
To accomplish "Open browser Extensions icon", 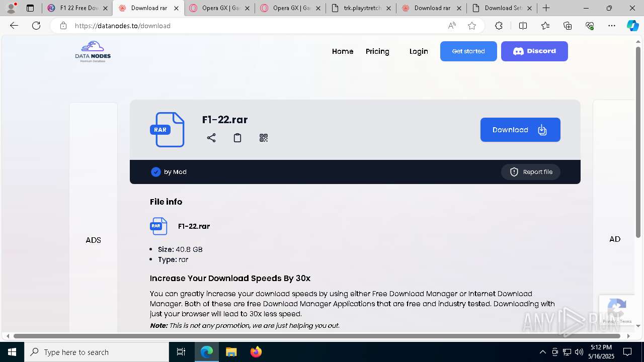I will pos(499,26).
